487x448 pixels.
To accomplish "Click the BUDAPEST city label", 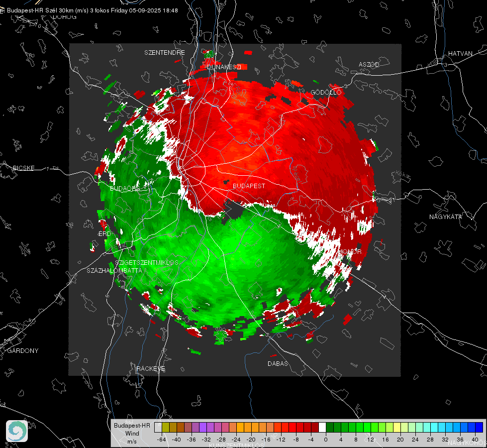I will pyautogui.click(x=249, y=186).
